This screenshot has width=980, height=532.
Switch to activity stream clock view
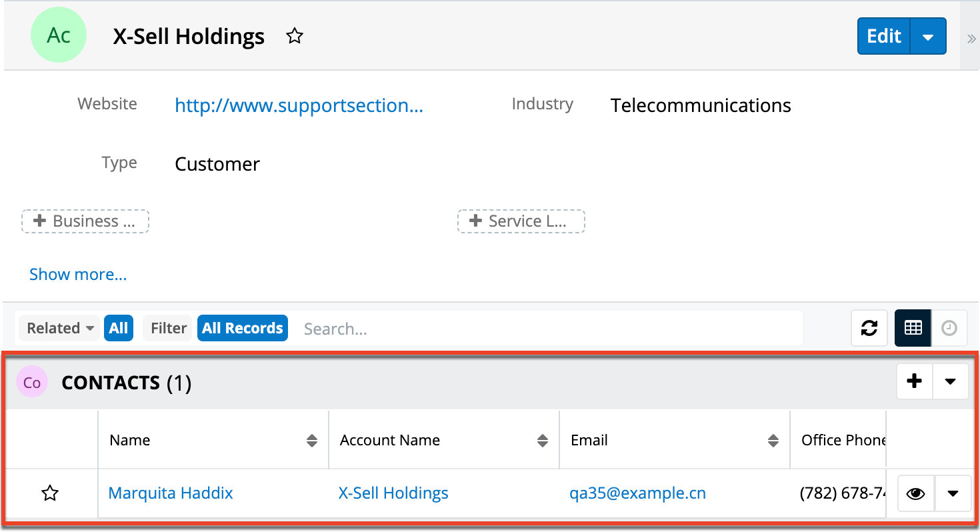(x=949, y=328)
